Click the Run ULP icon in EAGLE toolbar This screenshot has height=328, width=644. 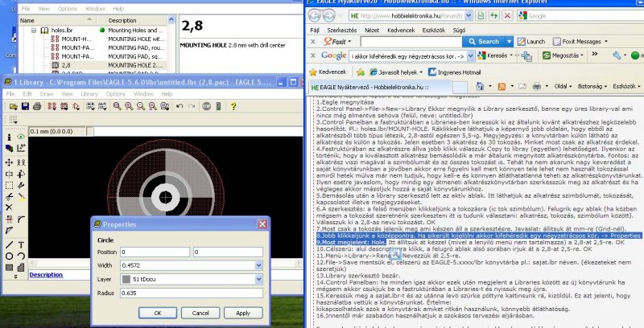(102, 107)
